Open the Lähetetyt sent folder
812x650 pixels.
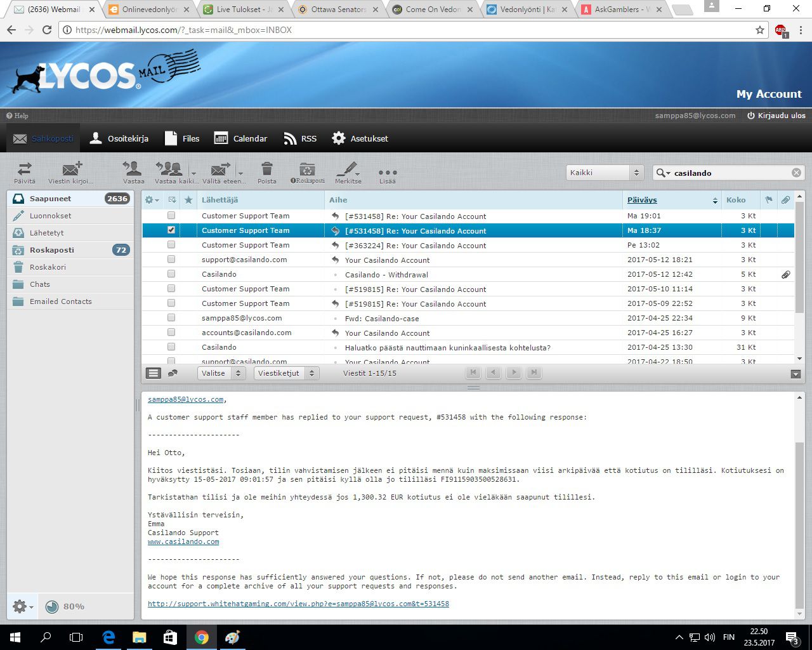(x=70, y=233)
